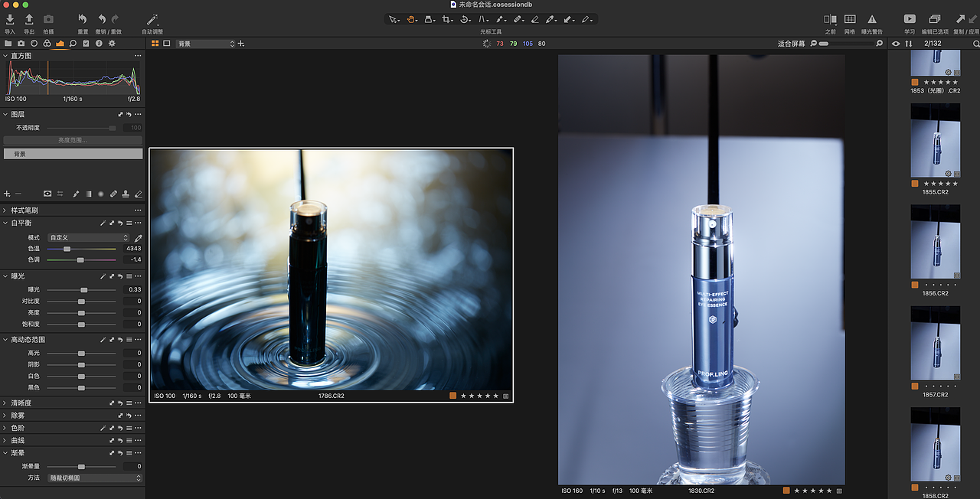Click the Import (导入) toolbar icon
Viewport: 980px width, 499px height.
tap(10, 19)
